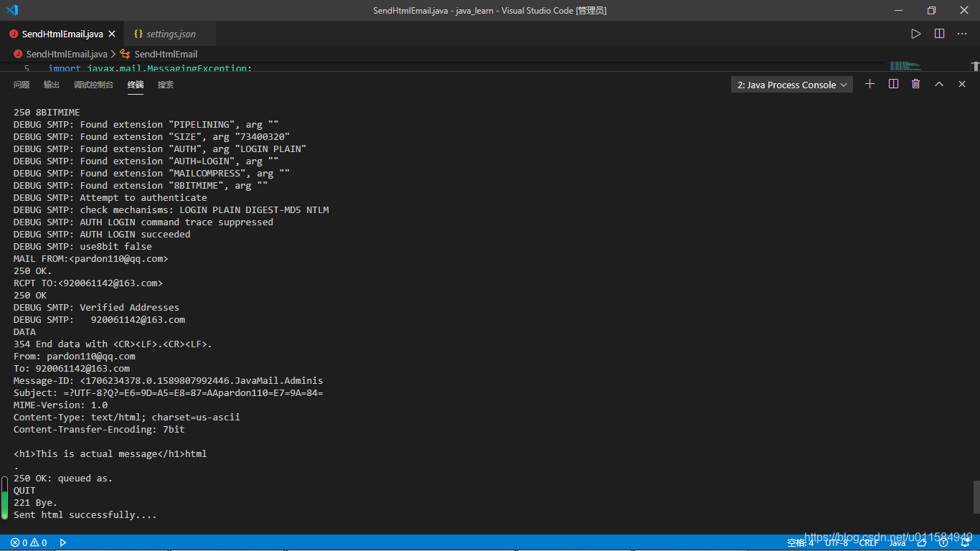Click the Visual Studio Code logo icon
The image size is (980, 551).
click(x=12, y=10)
